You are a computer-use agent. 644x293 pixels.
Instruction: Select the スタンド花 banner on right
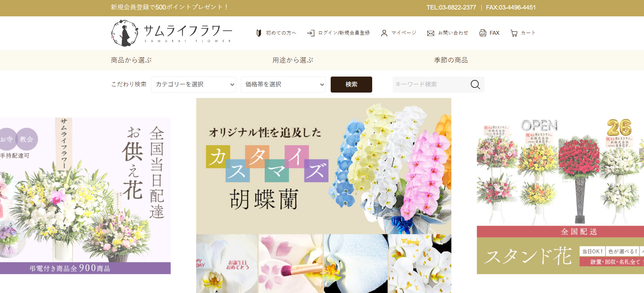[x=560, y=196]
